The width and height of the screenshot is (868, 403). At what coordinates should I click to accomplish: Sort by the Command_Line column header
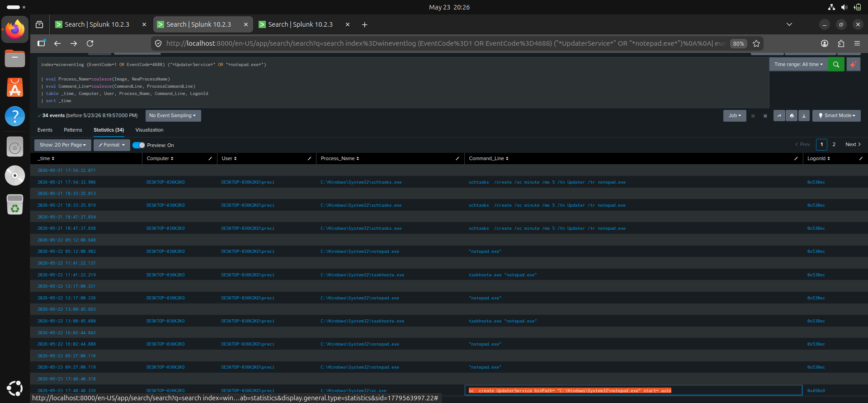pos(489,159)
